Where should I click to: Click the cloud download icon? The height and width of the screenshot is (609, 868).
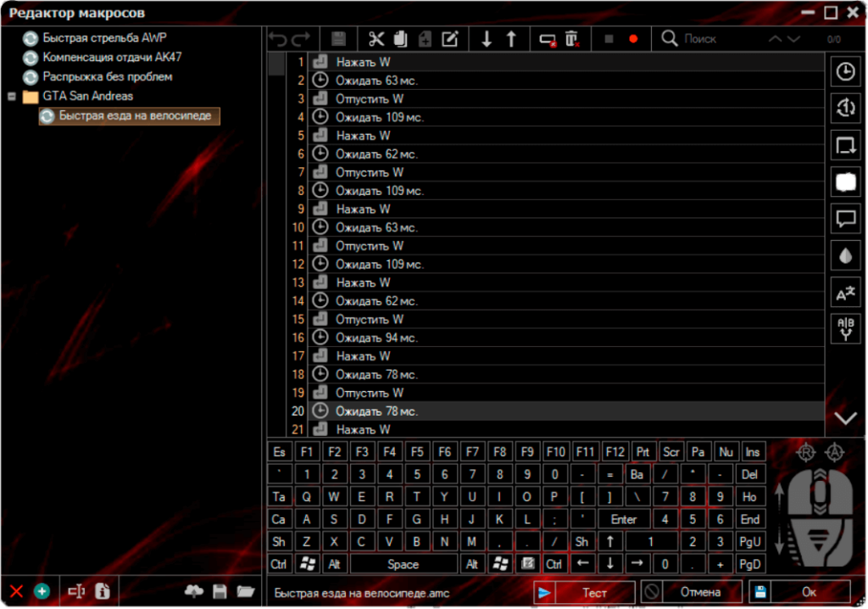(193, 591)
